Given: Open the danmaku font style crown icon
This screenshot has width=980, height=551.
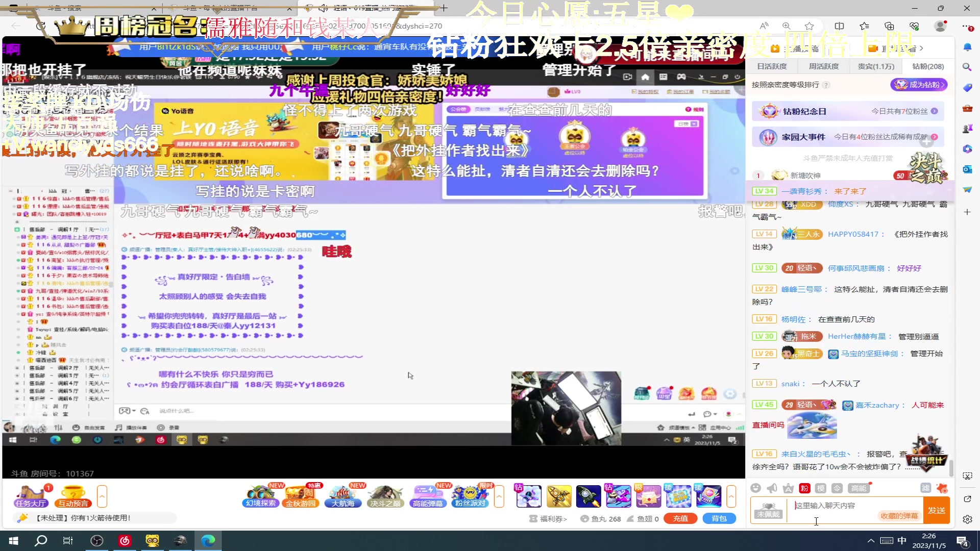Looking at the screenshot, I should coord(789,488).
